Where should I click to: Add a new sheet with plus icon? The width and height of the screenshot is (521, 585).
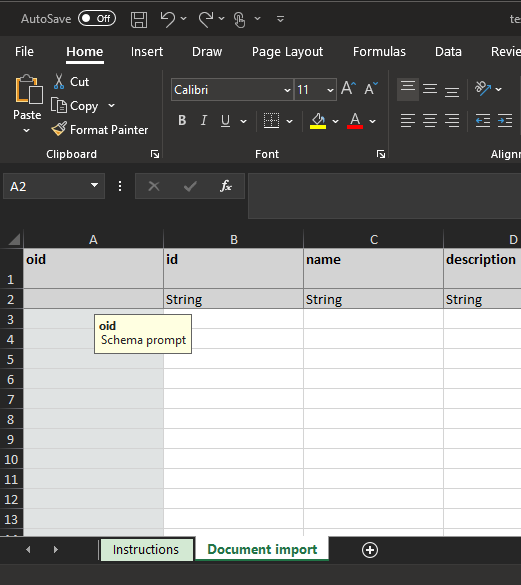(x=370, y=550)
